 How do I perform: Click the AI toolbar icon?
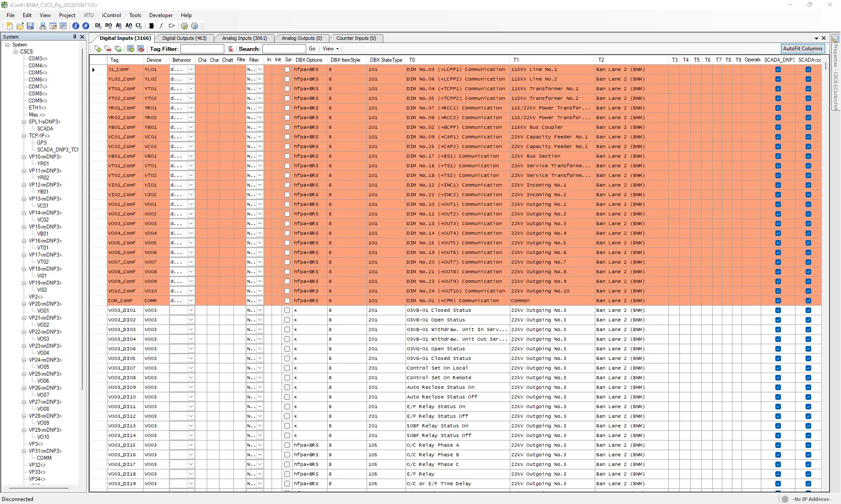[119, 26]
